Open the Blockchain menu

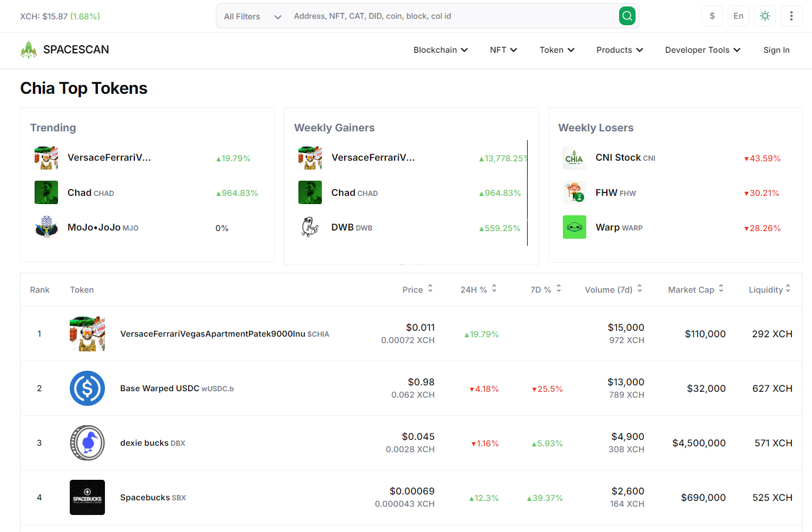(x=440, y=50)
